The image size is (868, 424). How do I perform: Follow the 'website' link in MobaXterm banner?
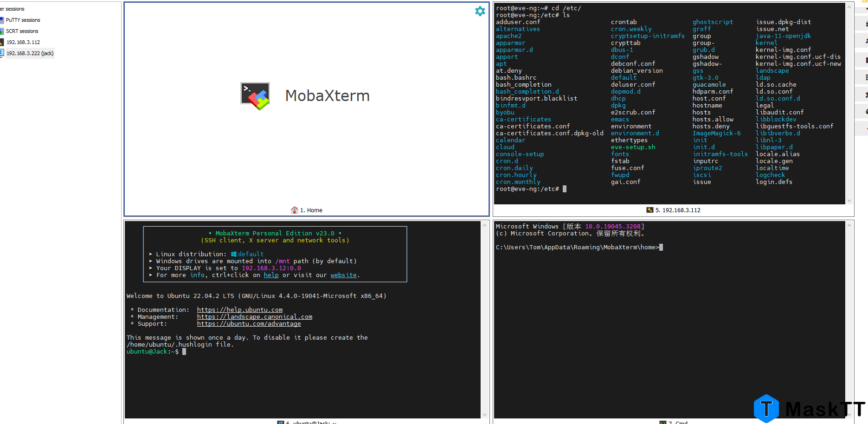344,275
